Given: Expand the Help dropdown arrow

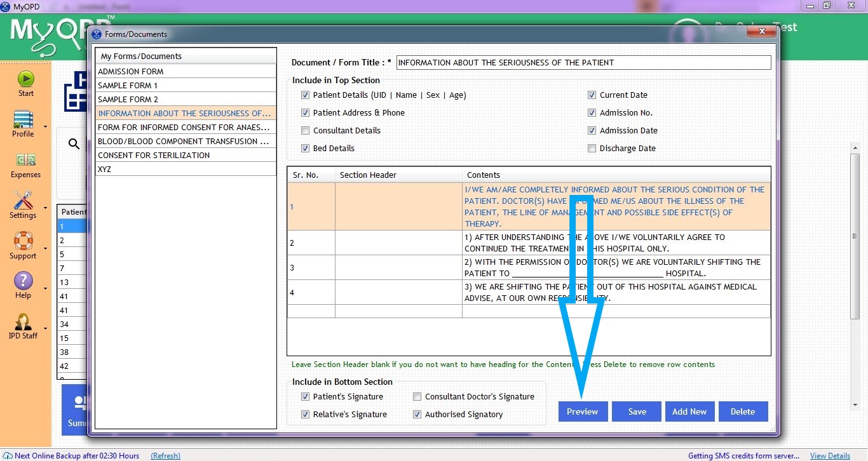Looking at the screenshot, I should [x=45, y=288].
